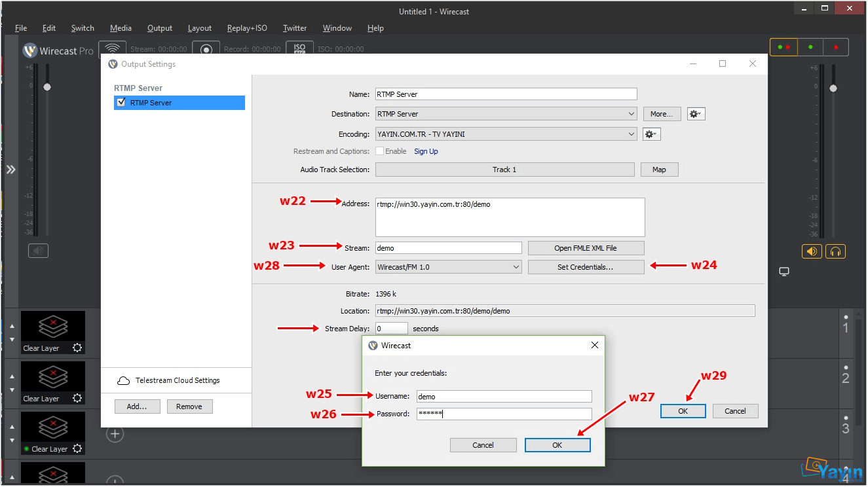Screen dimensions: 868x487
Task: Mute preview audio speaker icon on left
Action: (38, 251)
